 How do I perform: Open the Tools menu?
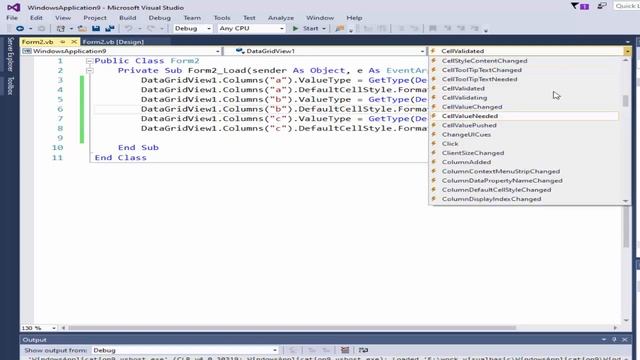pyautogui.click(x=222, y=18)
